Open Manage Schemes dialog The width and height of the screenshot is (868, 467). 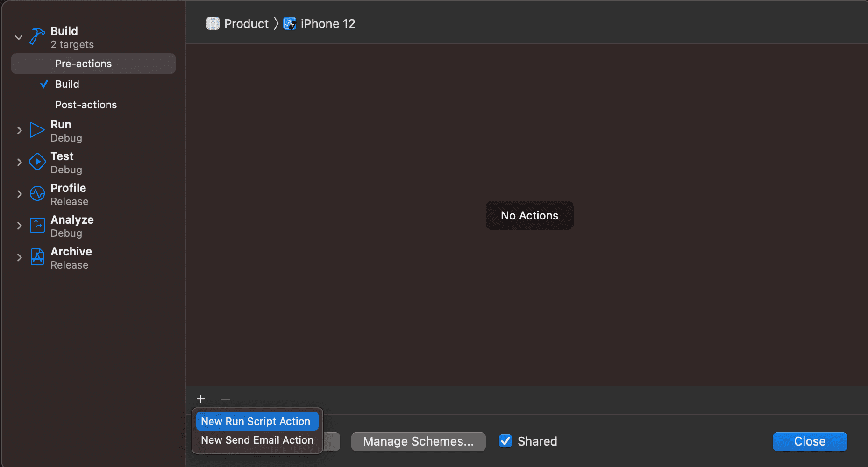tap(418, 441)
